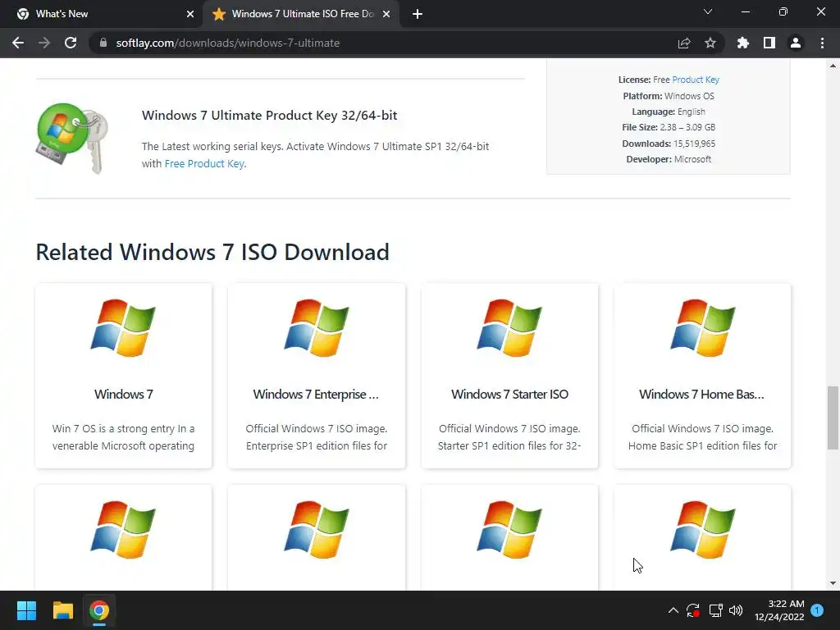This screenshot has height=630, width=840.
Task: Click the sync status tray icon
Action: 692,610
